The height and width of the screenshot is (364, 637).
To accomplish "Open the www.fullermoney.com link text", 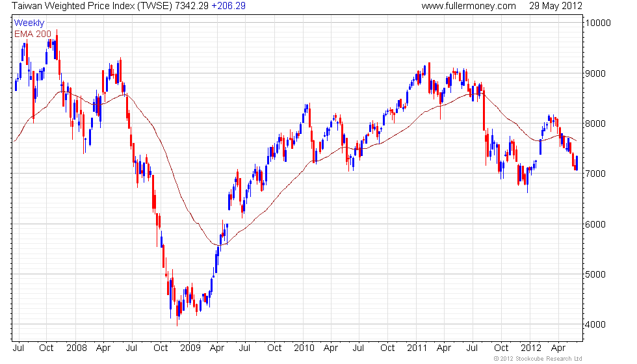I will (x=469, y=6).
